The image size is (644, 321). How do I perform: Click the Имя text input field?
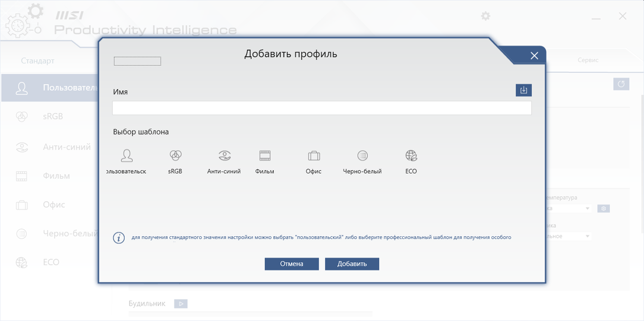click(322, 108)
